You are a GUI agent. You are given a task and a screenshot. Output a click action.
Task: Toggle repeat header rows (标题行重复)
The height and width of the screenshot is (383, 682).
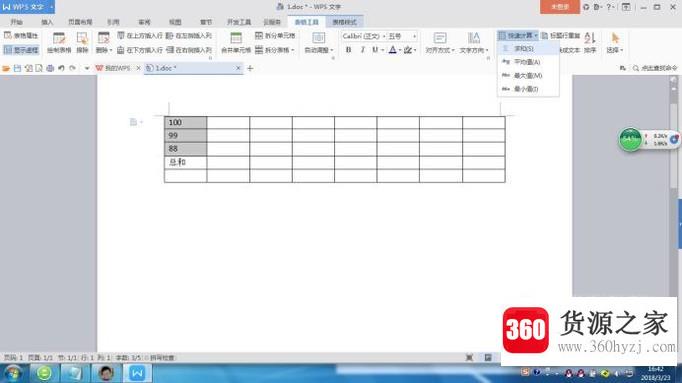point(561,36)
